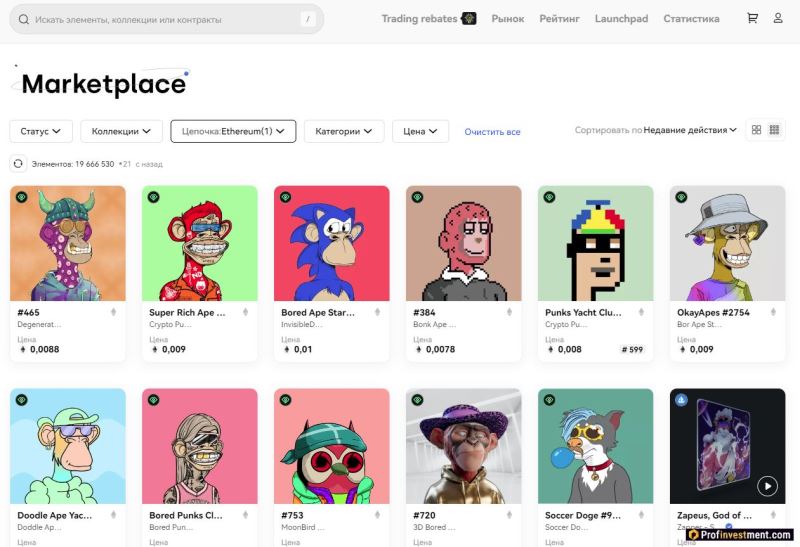Click the Trading rebates badge icon
The width and height of the screenshot is (800, 547).
click(468, 18)
